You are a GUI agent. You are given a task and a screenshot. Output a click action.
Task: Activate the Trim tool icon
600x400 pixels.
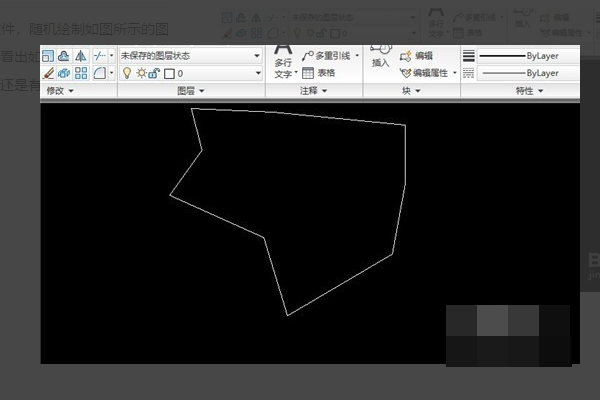pos(100,56)
